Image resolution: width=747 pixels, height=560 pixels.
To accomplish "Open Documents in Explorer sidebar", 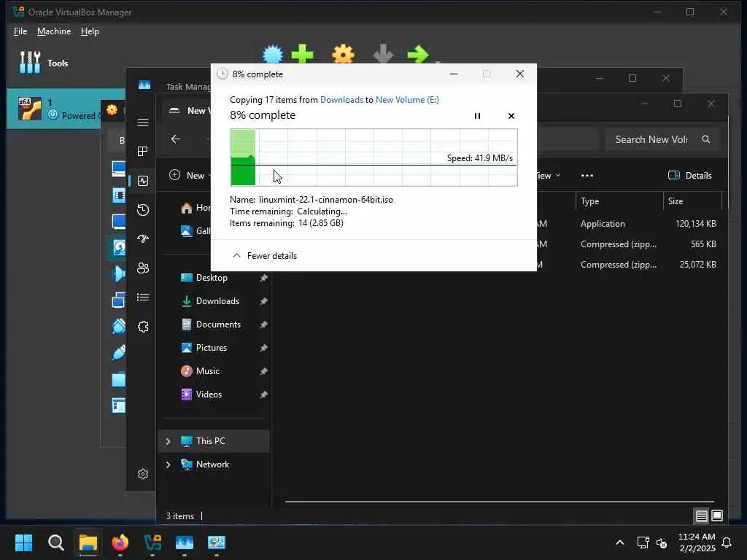I will [x=218, y=324].
